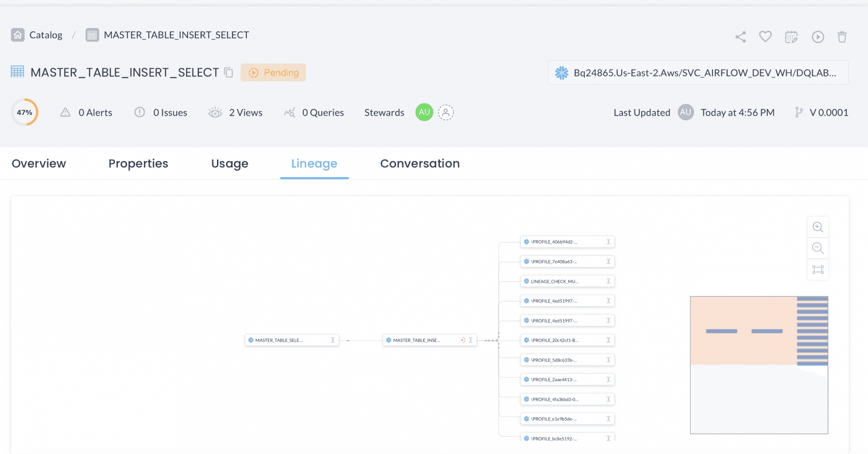Zoom in on the lineage graph

(817, 227)
